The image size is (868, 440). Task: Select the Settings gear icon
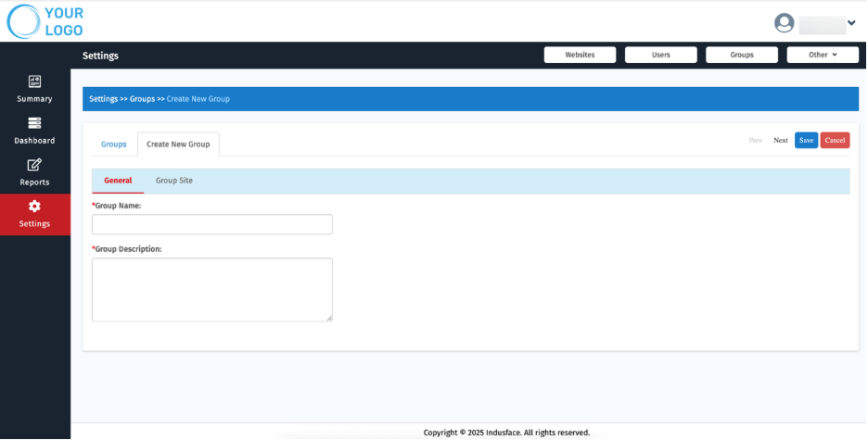34,207
